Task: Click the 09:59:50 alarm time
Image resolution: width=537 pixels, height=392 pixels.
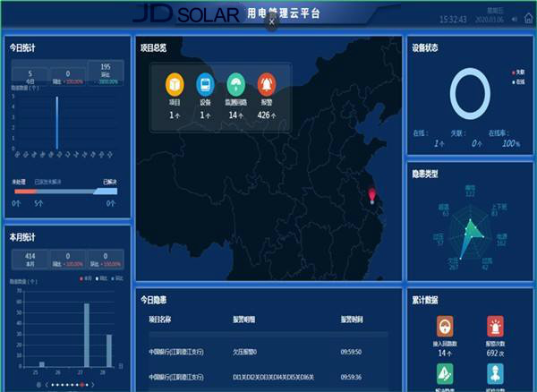Action: 351,352
